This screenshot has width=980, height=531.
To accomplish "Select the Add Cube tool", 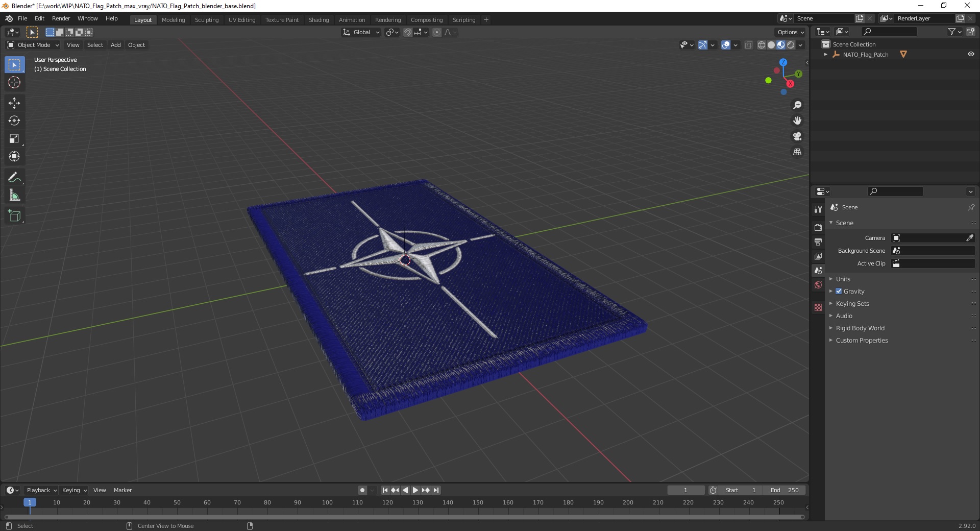I will (x=14, y=216).
